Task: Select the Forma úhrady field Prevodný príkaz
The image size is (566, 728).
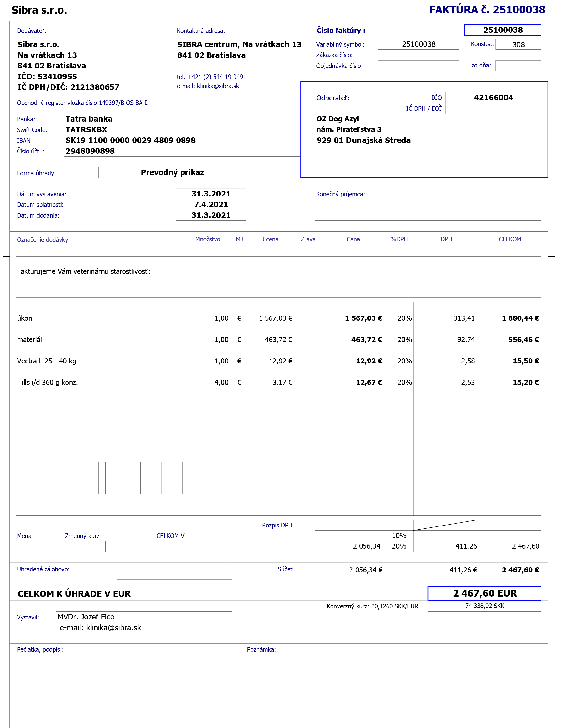Action: click(x=172, y=173)
